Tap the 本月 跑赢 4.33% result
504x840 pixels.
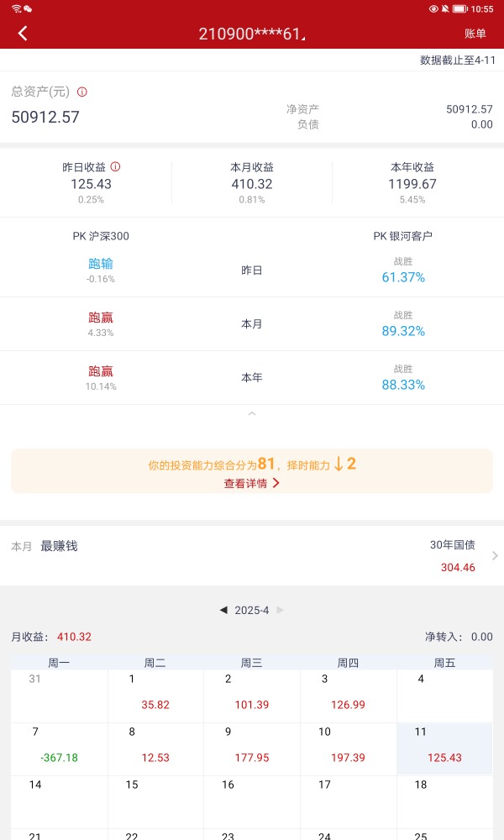click(101, 324)
